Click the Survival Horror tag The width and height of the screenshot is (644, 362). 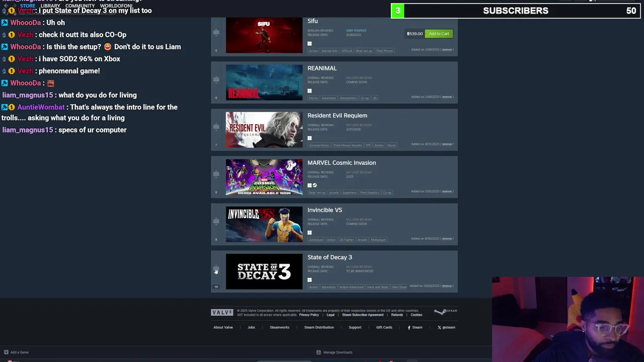(319, 145)
